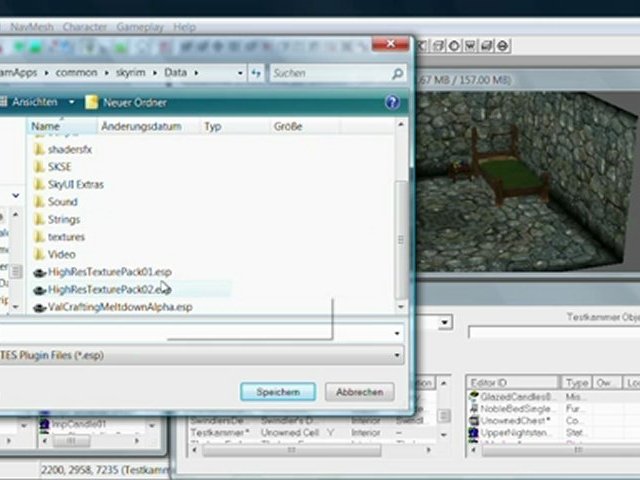Open the Character menu

tap(84, 27)
